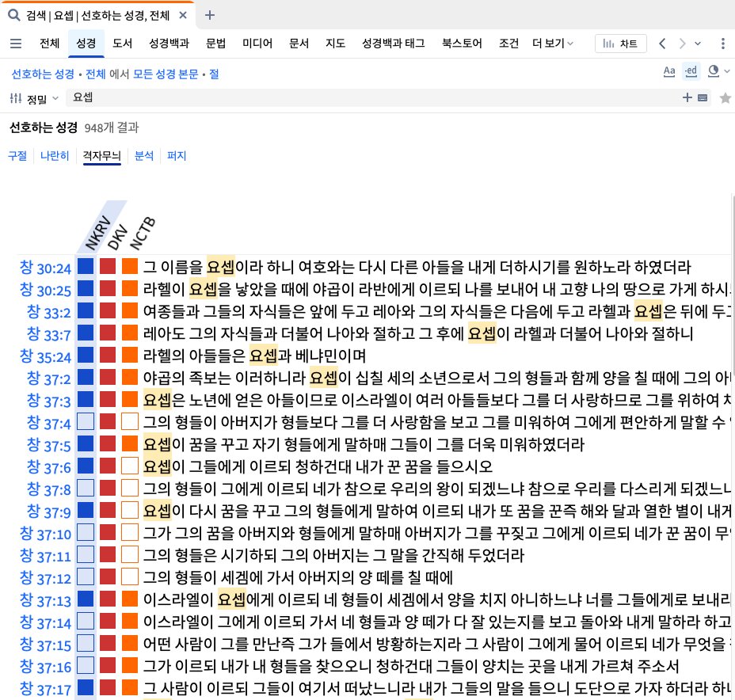Open the 북스토어 tab
This screenshot has height=700, width=735.
tap(463, 44)
